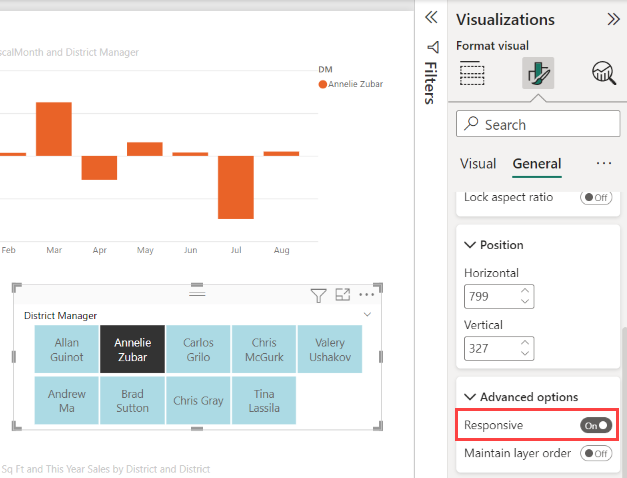This screenshot has height=478, width=627.
Task: Open slicer More options ellipsis
Action: tap(367, 295)
